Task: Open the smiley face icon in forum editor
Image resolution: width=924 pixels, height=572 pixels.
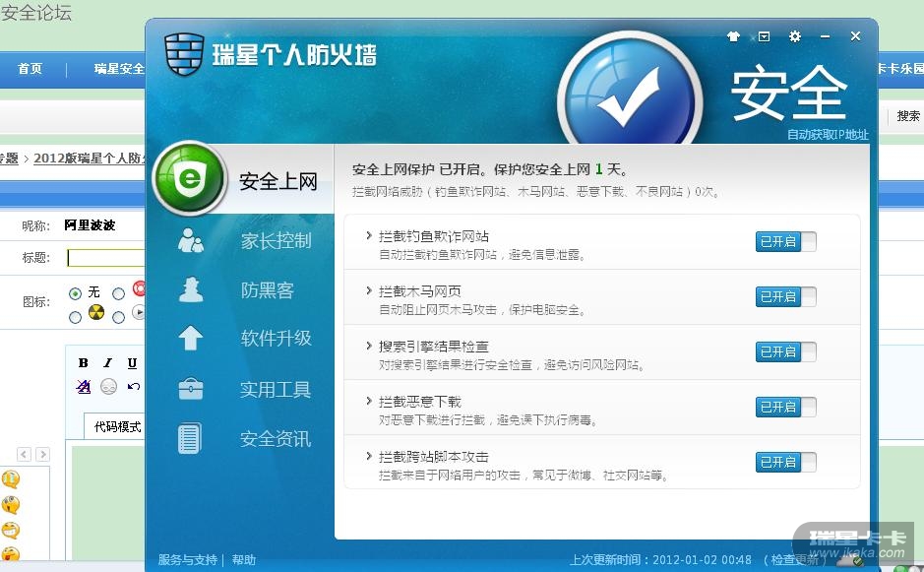Action: 108,386
